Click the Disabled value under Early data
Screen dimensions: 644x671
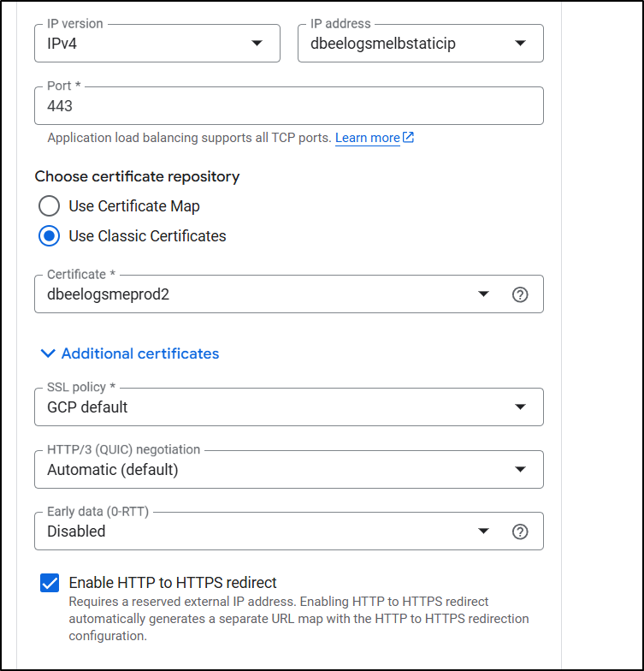click(x=76, y=531)
